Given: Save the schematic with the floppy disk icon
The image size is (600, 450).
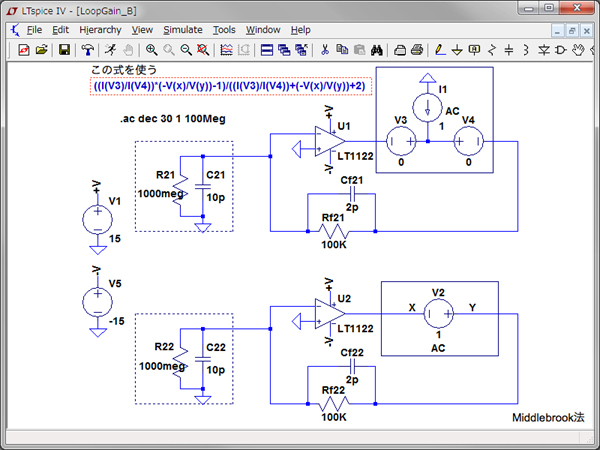Looking at the screenshot, I should [64, 49].
